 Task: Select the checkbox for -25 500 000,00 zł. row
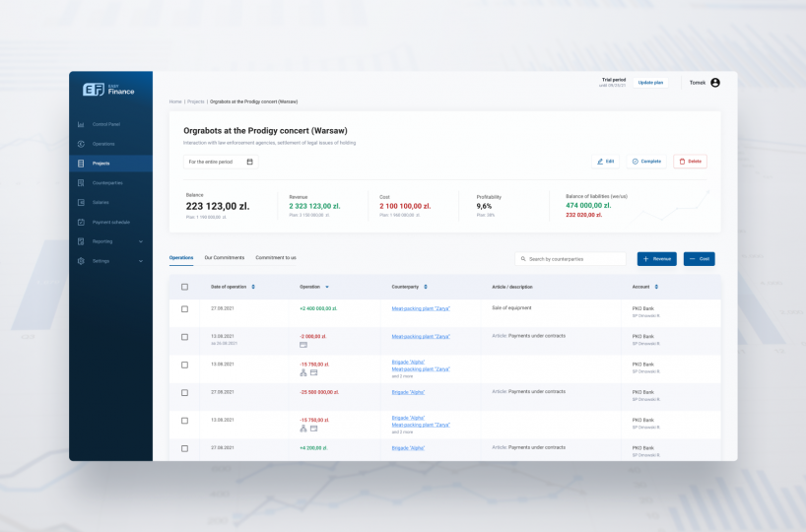[x=184, y=393]
